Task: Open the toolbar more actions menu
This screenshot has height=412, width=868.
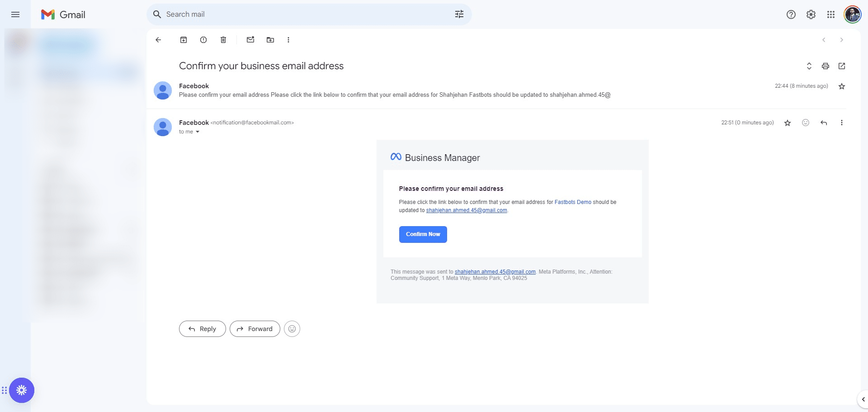Action: [288, 40]
